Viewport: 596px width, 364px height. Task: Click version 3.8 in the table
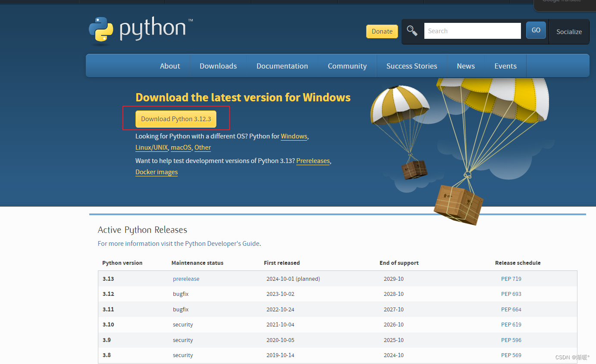tap(107, 355)
